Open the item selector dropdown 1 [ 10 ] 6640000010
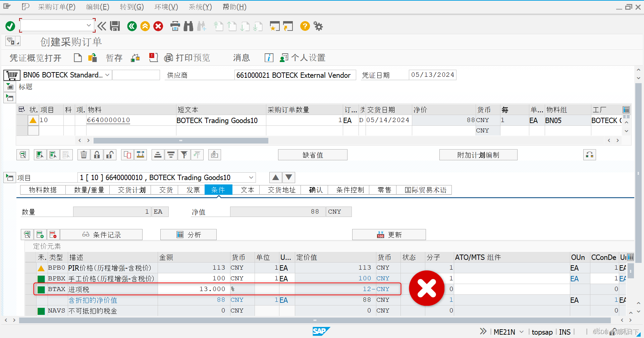This screenshot has width=644, height=338. tap(251, 177)
